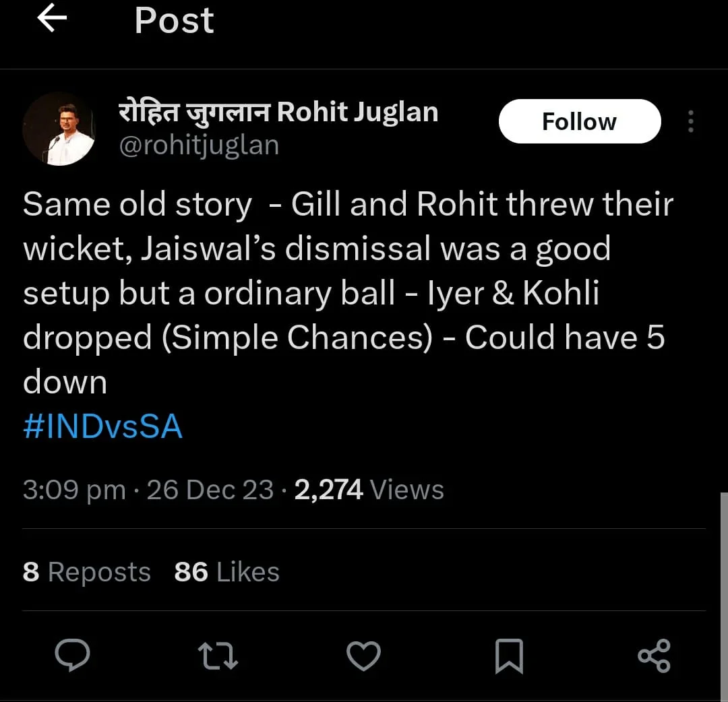Viewport: 728px width, 702px height.
Task: Open the #INDvsSA hashtag
Action: tap(102, 427)
